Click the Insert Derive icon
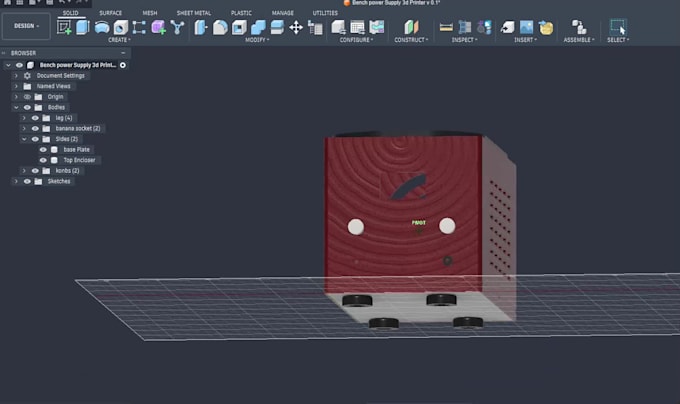 coord(507,27)
